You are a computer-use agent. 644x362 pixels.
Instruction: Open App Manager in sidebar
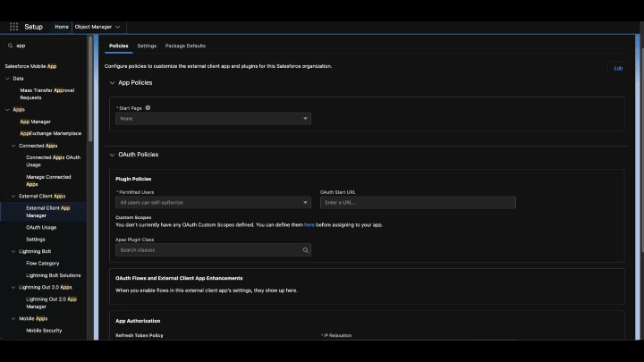(35, 122)
